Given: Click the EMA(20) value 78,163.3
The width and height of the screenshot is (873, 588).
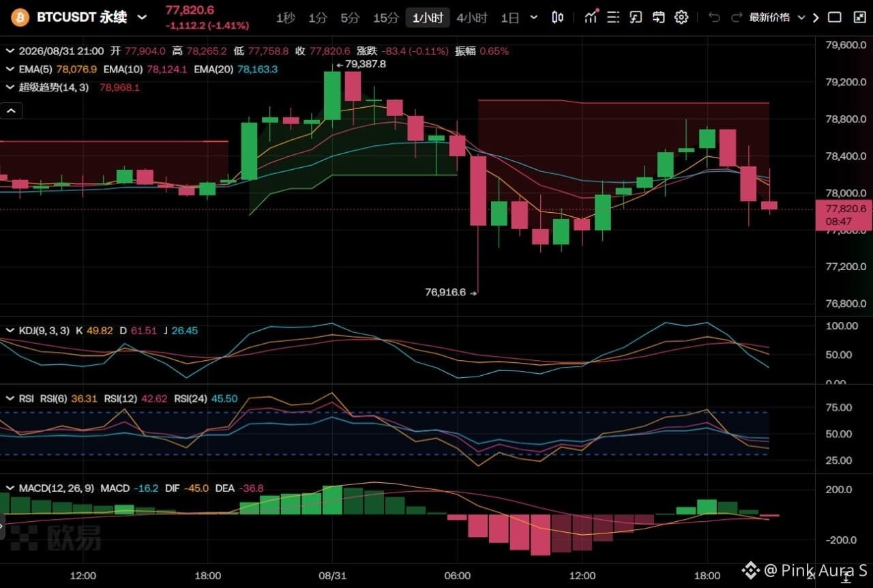Looking at the screenshot, I should [257, 69].
